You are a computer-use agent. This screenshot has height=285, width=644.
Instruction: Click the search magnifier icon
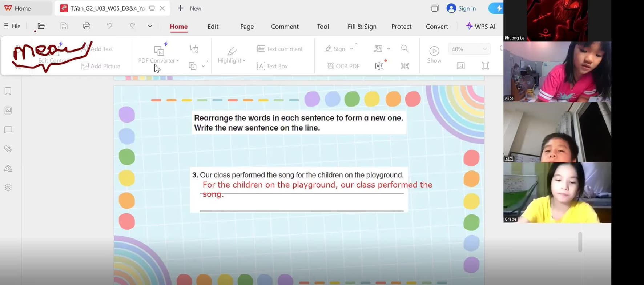(405, 49)
